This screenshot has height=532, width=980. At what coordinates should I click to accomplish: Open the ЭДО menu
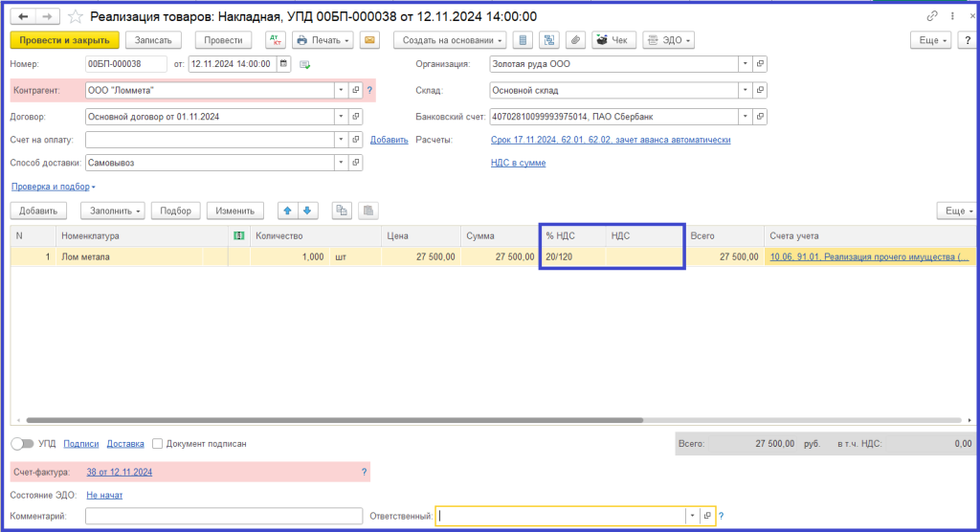point(667,40)
